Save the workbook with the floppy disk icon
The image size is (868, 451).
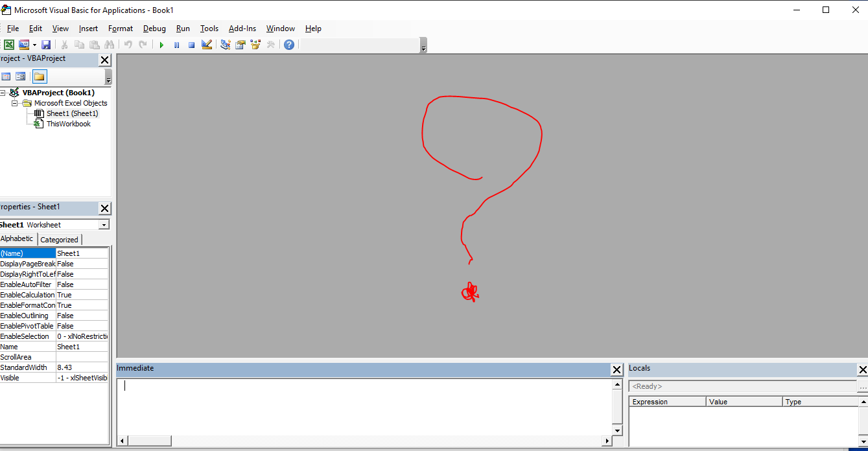pos(46,45)
